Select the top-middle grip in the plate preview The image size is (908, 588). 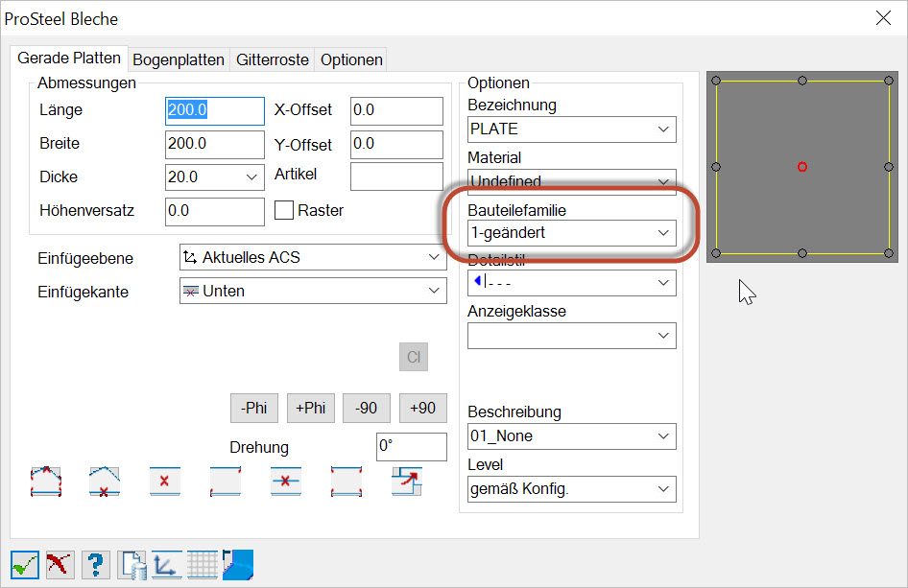(802, 81)
